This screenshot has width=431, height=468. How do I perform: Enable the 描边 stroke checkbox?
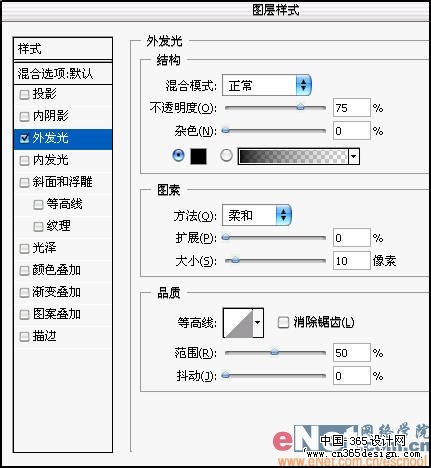(x=24, y=337)
